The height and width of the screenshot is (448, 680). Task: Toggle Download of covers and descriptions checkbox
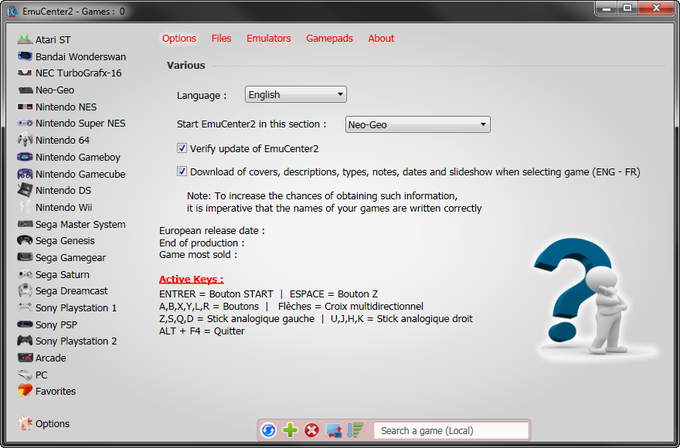pyautogui.click(x=182, y=171)
